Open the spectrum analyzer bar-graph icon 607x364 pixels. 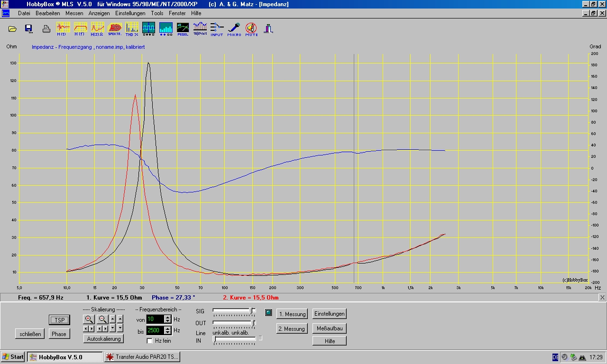(166, 29)
